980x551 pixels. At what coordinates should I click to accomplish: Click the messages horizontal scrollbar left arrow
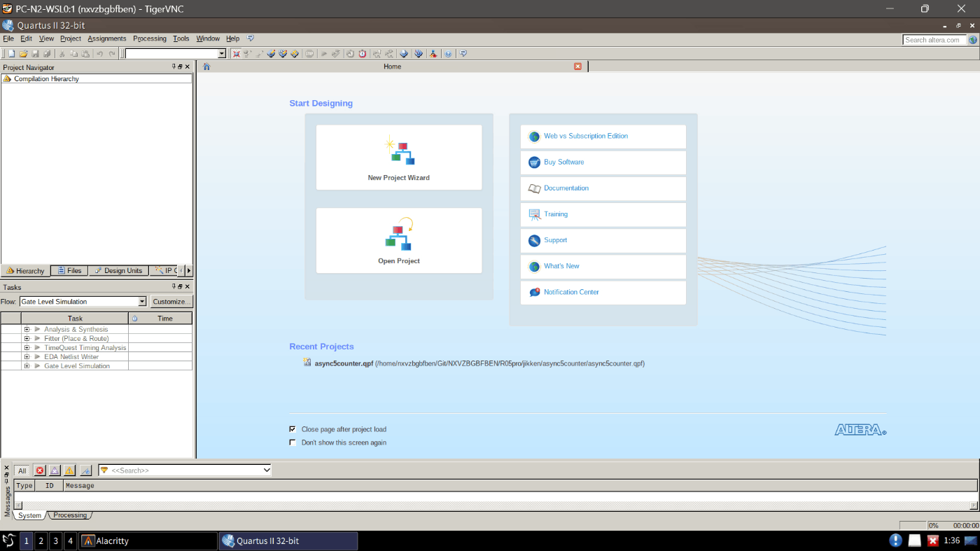18,505
